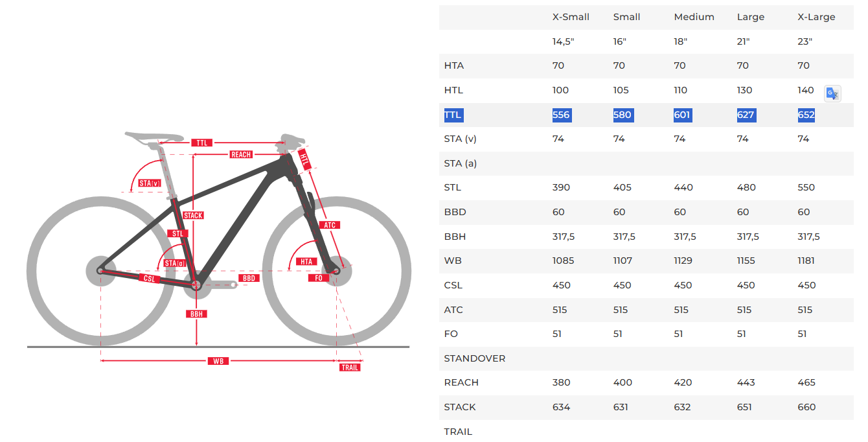868x442 pixels.
Task: Click the red TTL label on the bike diagram
Action: pyautogui.click(x=202, y=143)
